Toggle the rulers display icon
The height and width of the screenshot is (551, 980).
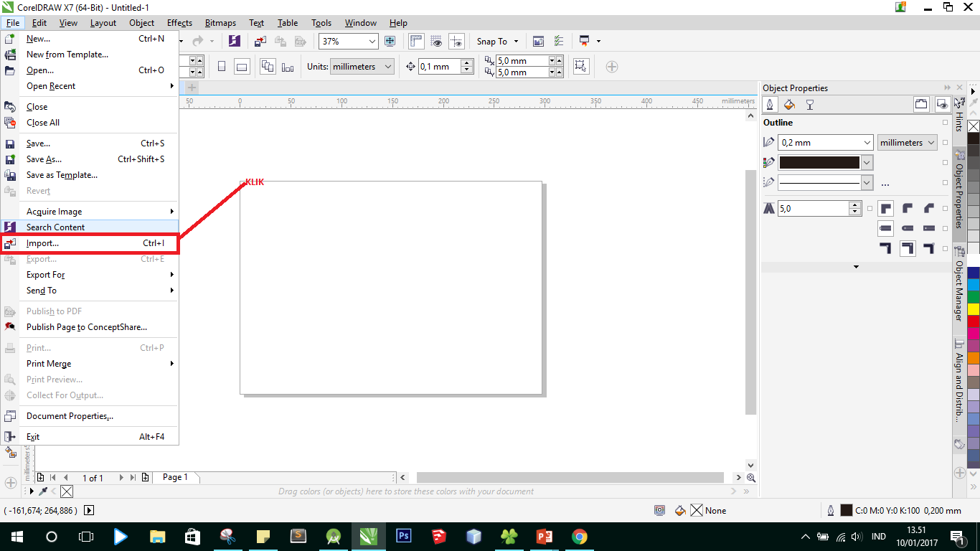point(415,41)
